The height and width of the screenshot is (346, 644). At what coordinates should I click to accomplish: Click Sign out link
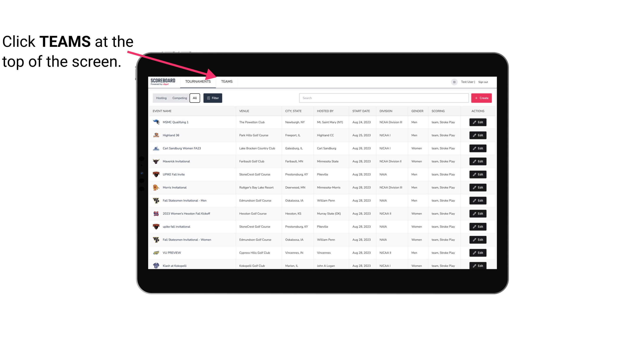coord(483,81)
